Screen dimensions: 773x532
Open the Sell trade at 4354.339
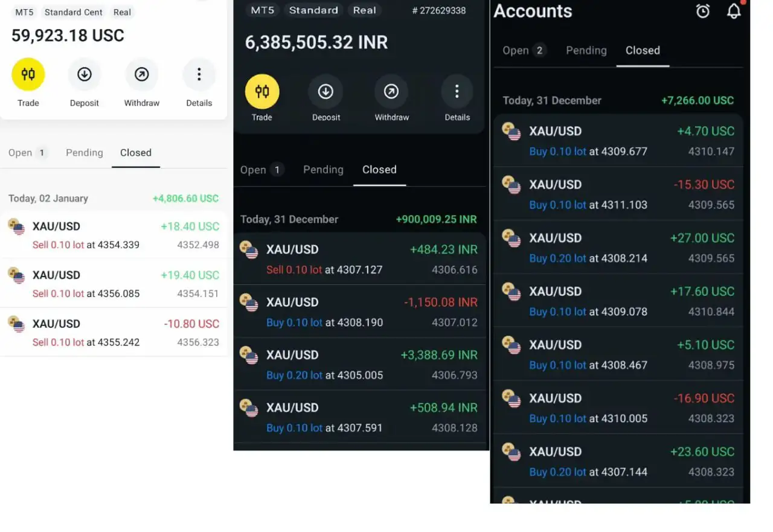click(x=114, y=236)
